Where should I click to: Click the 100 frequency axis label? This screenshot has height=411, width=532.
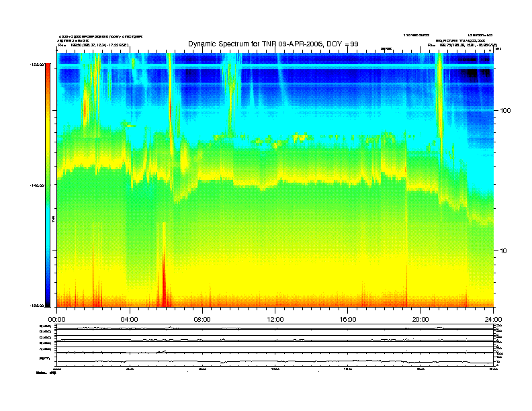point(505,111)
